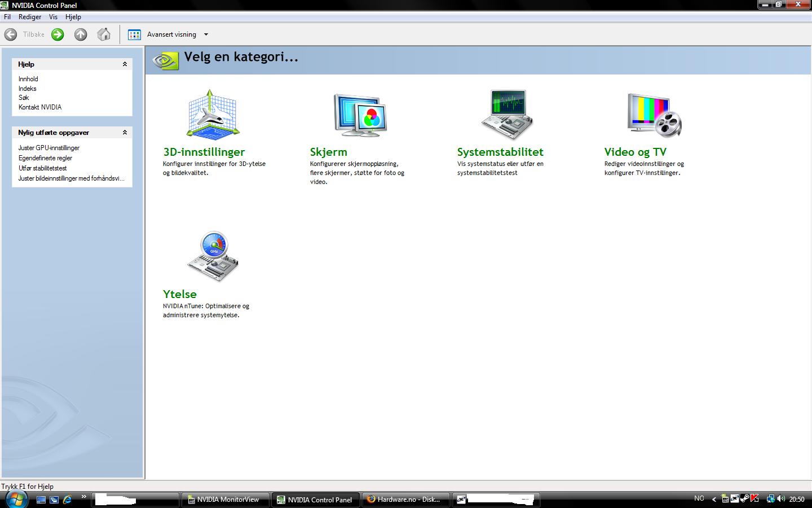Switch to Hardware.no Firefox taskbar button
This screenshot has width=812, height=508.
pyautogui.click(x=405, y=500)
